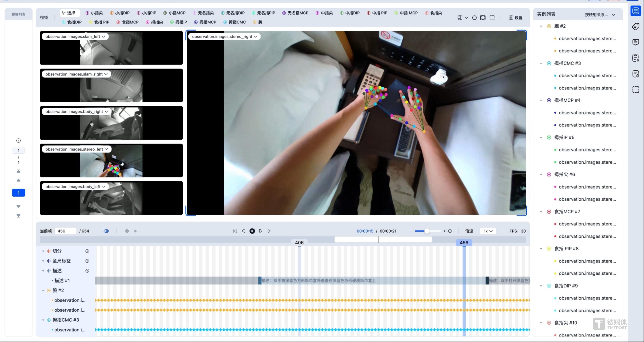
Task: Open the body_left camera dropdown
Action: [76, 187]
